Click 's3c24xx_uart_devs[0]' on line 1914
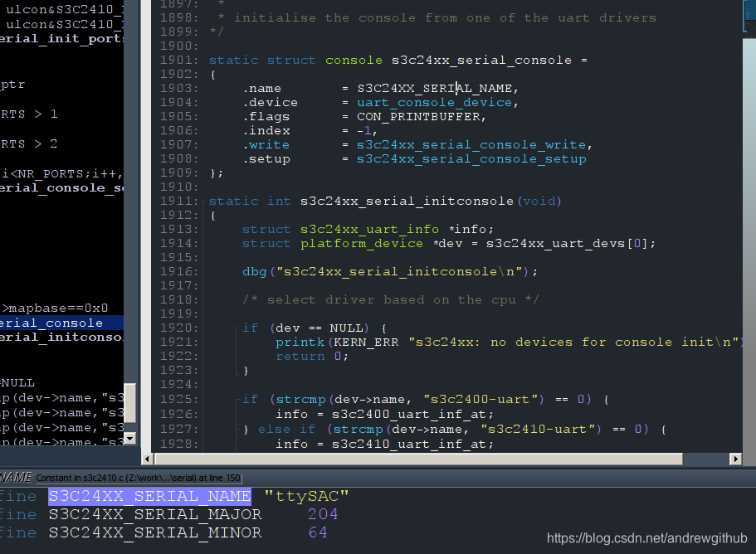The image size is (756, 554). [x=566, y=243]
